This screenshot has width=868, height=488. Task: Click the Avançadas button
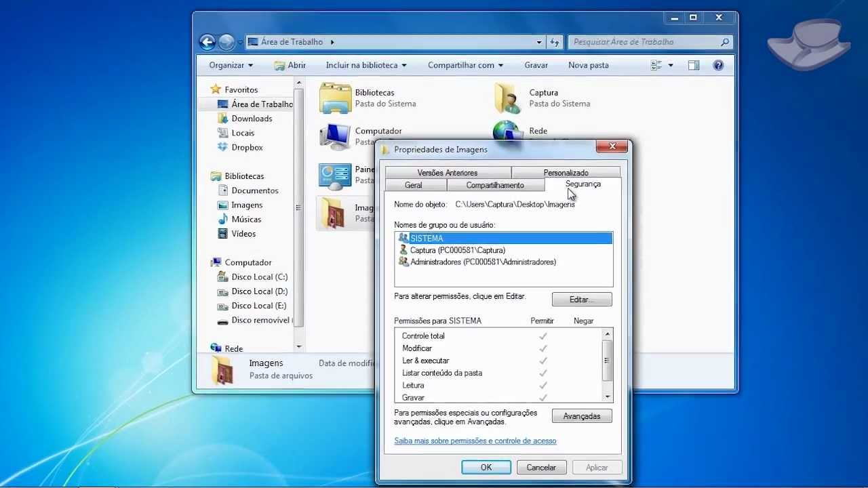[582, 416]
